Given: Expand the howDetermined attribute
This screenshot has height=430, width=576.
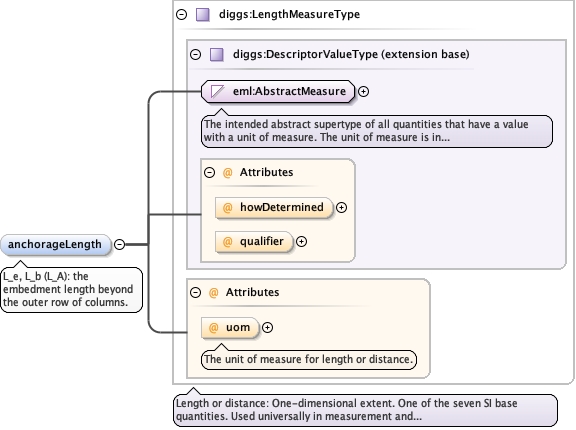Looking at the screenshot, I should point(341,208).
